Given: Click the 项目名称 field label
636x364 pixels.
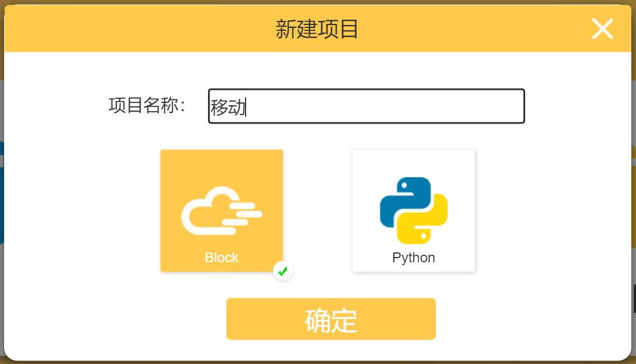Looking at the screenshot, I should coord(147,105).
